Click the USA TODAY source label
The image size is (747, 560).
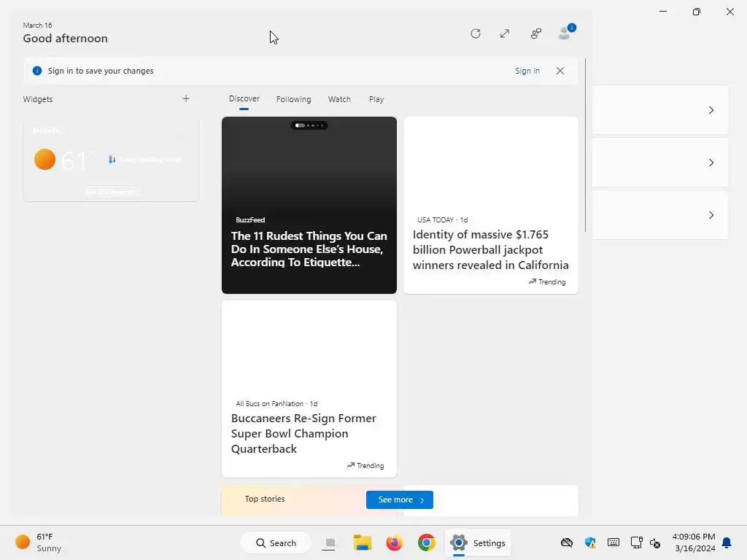click(436, 219)
